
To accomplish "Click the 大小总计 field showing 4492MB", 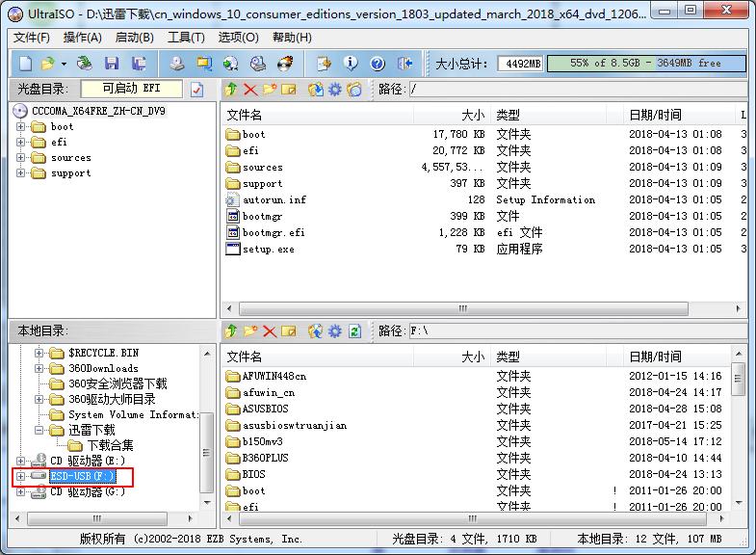I will 520,64.
